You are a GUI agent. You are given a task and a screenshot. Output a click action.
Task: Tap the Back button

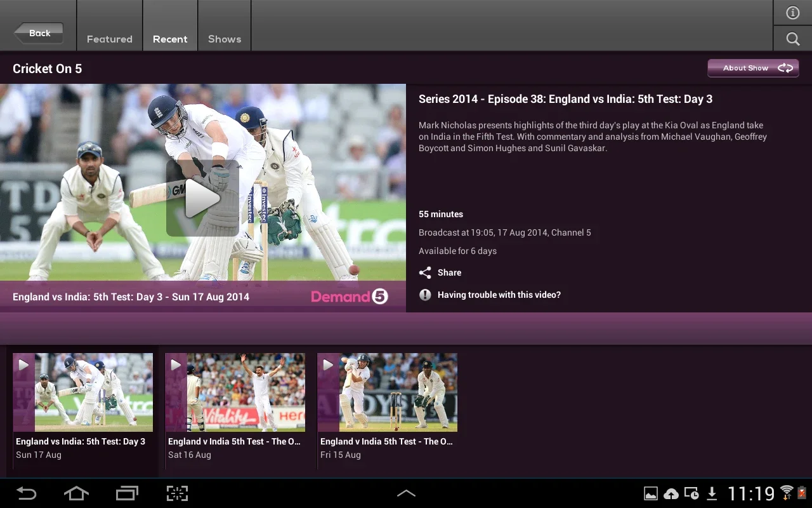pyautogui.click(x=39, y=33)
